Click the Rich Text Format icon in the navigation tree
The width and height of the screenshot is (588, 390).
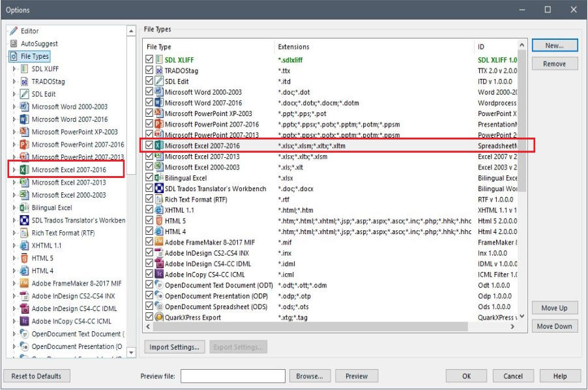click(x=24, y=233)
